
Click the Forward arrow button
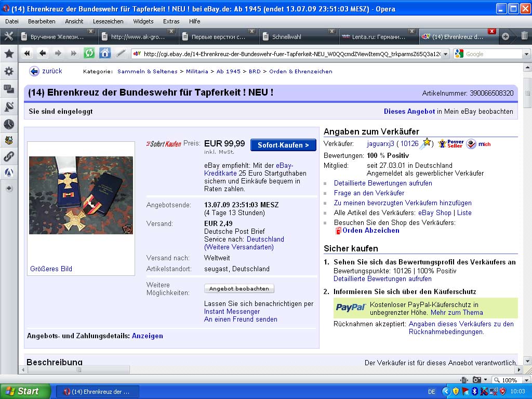58,54
